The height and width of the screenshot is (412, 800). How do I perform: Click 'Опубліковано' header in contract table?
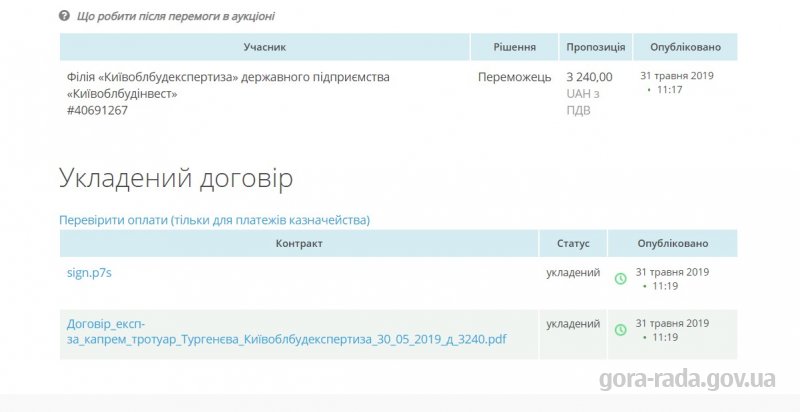[672, 243]
